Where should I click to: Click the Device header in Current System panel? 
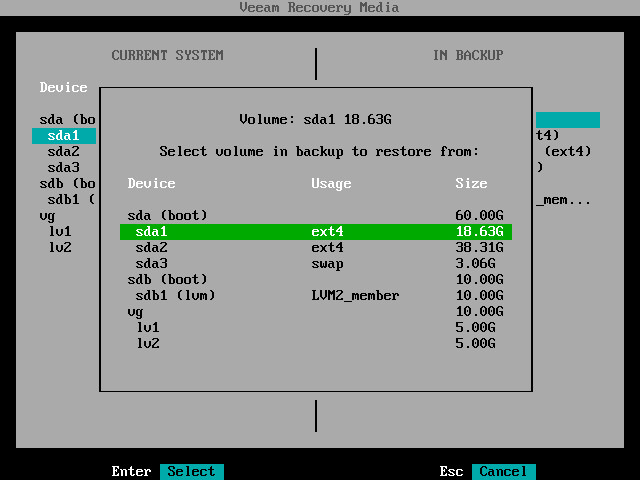[63, 88]
